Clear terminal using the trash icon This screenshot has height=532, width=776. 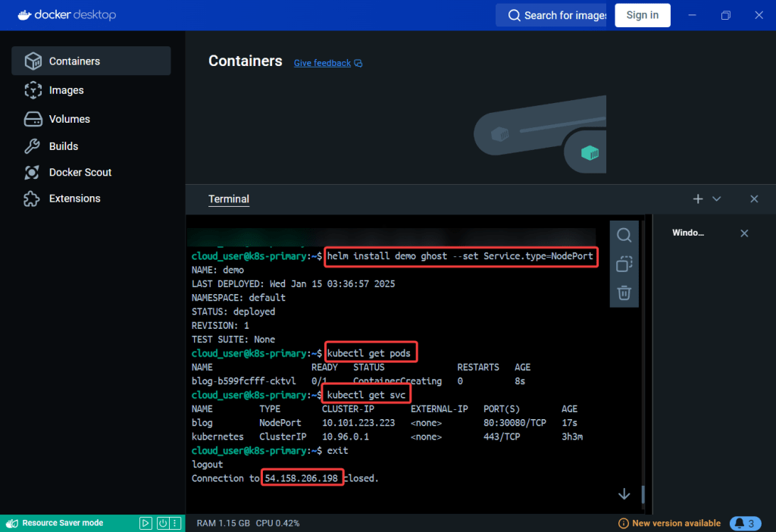pos(624,293)
